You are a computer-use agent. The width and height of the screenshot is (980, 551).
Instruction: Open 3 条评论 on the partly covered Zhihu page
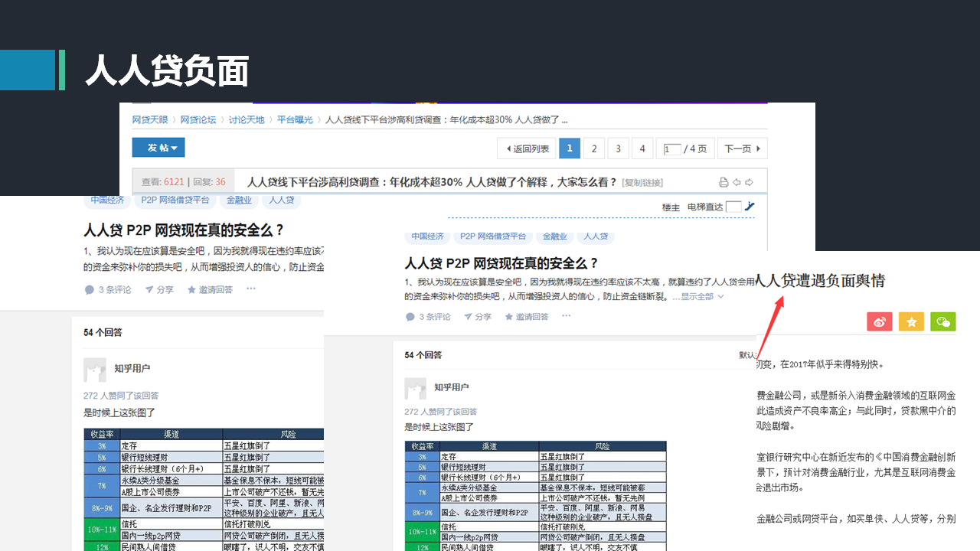pyautogui.click(x=107, y=289)
